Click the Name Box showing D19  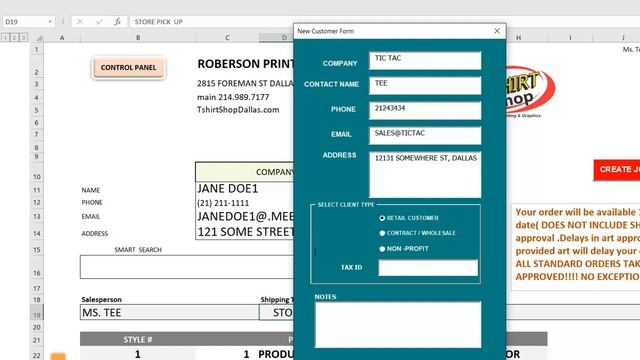[24, 22]
